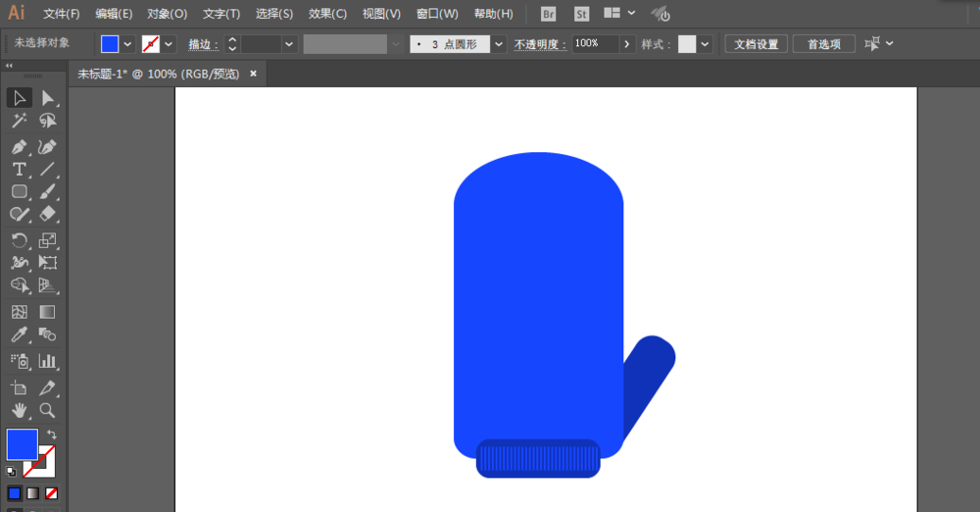Pick the Mesh tool

(20, 312)
